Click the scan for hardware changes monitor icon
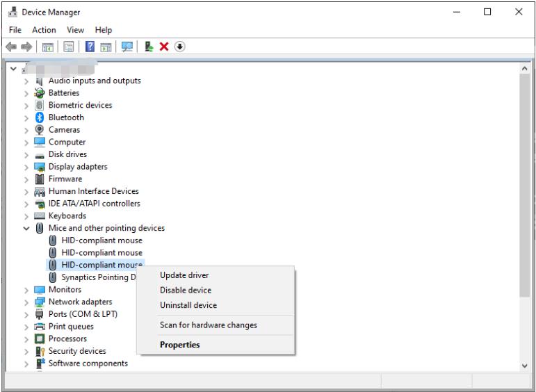 click(127, 47)
